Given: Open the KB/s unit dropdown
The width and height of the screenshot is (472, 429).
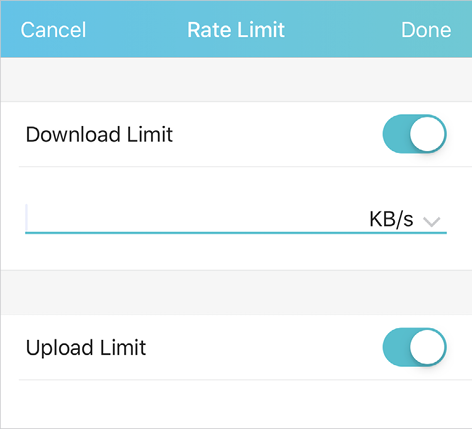Looking at the screenshot, I should tap(405, 220).
